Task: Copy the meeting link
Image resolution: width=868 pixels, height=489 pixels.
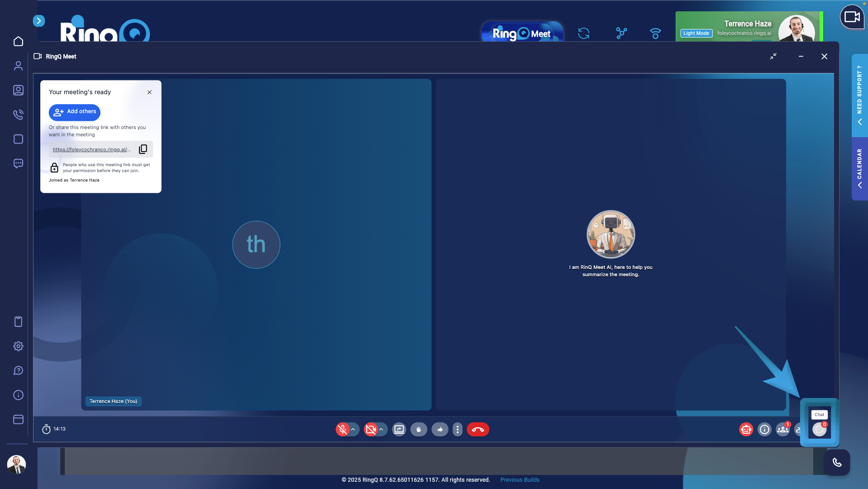Action: pos(143,149)
